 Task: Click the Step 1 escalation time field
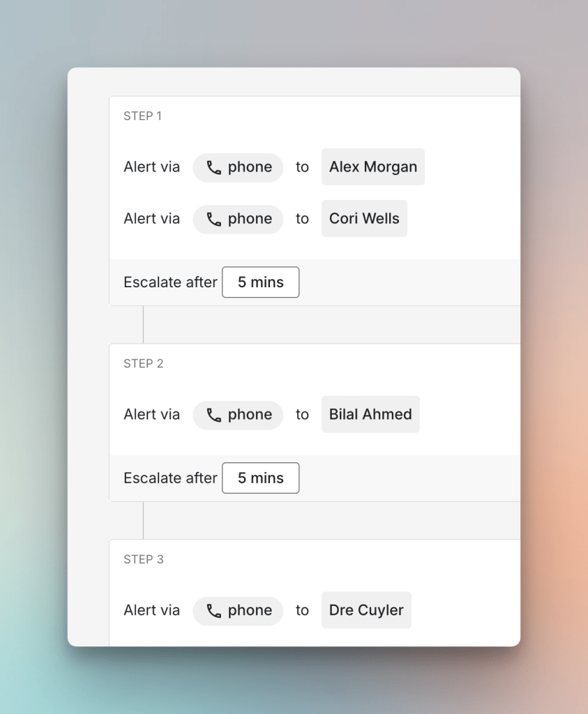[260, 282]
